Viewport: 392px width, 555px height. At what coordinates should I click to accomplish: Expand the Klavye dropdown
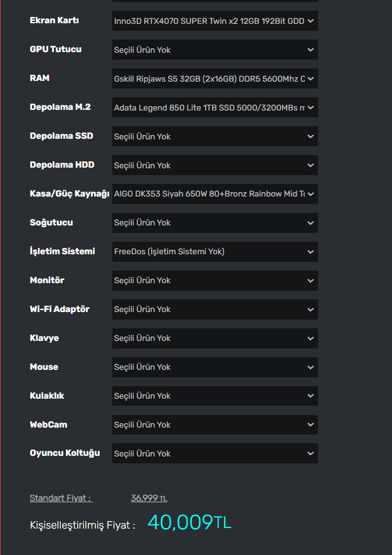pos(215,338)
